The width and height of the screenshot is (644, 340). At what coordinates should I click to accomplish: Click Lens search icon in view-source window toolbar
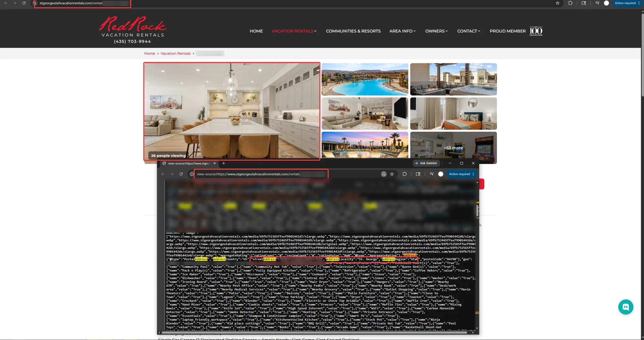pyautogui.click(x=418, y=174)
